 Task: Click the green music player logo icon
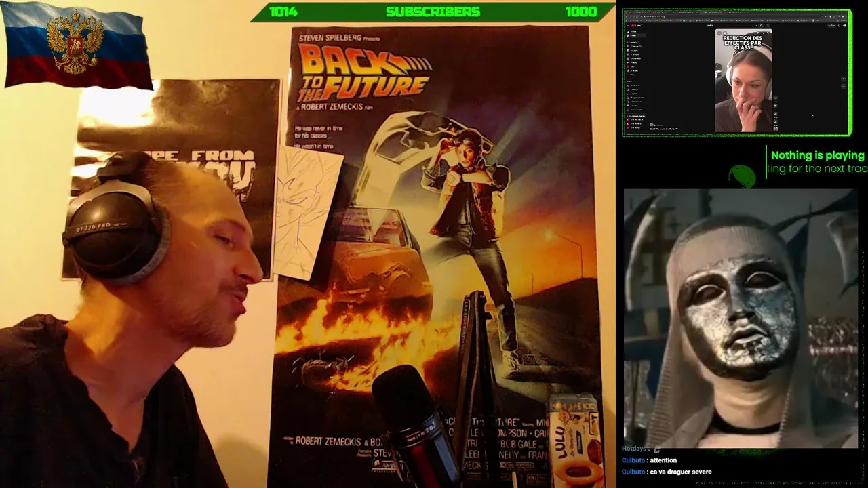click(743, 176)
